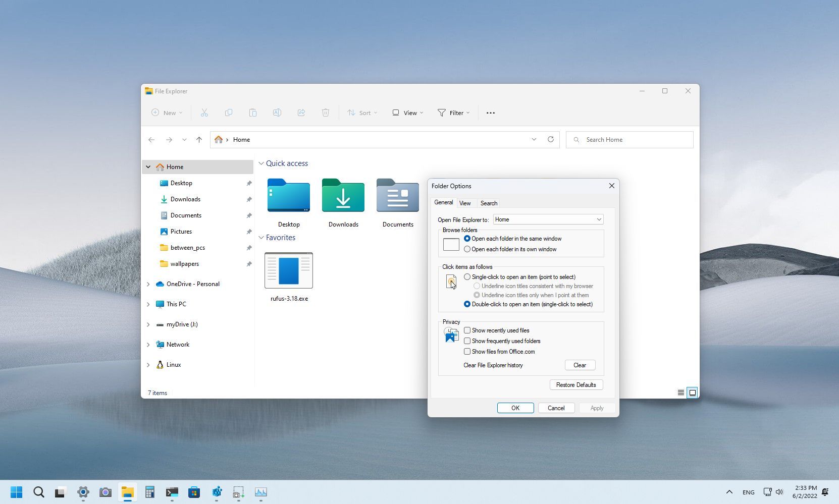Open the See more three-dots menu
Image resolution: width=839 pixels, height=504 pixels.
[x=491, y=113]
